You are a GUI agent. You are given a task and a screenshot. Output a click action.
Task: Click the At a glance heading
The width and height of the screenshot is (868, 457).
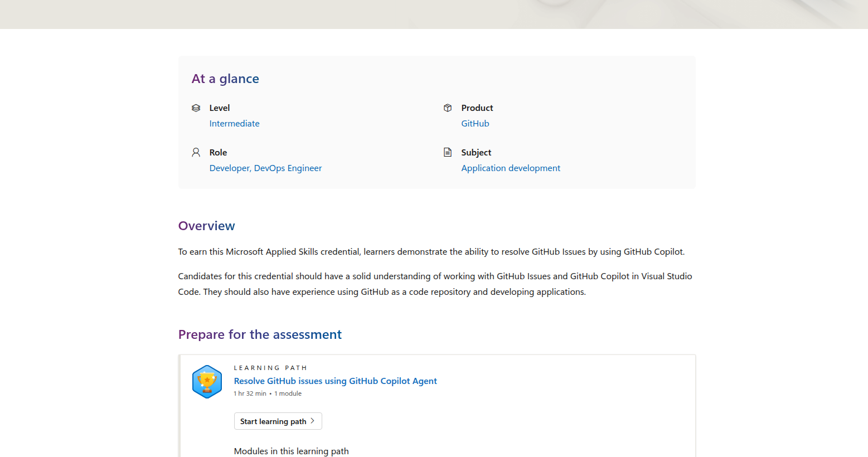(225, 79)
